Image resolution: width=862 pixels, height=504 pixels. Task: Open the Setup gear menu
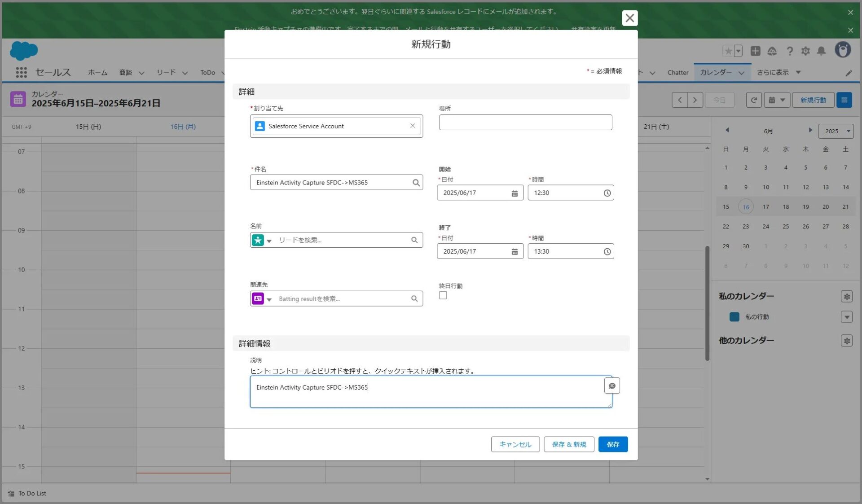point(805,51)
